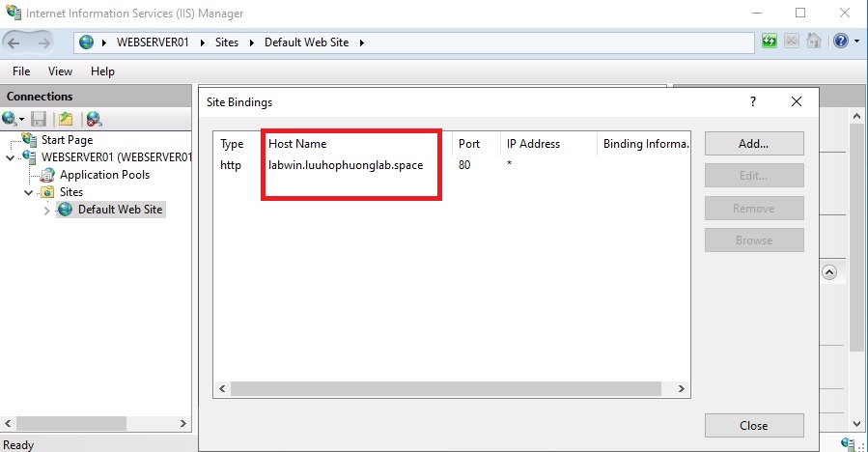Click the Up folder icon in Connections

click(66, 119)
